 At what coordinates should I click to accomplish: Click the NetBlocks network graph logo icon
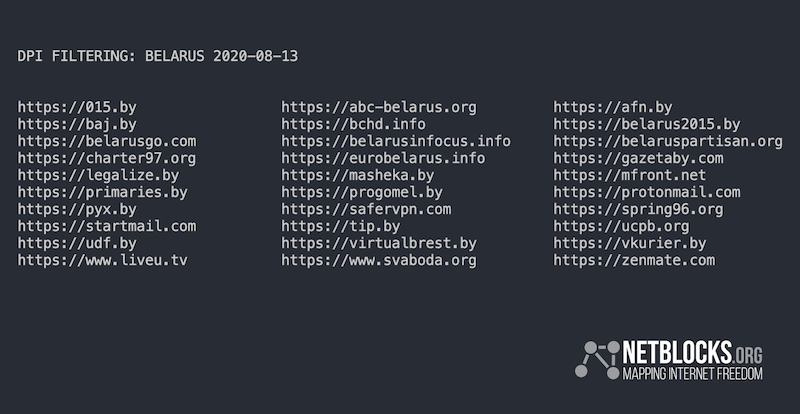597,359
